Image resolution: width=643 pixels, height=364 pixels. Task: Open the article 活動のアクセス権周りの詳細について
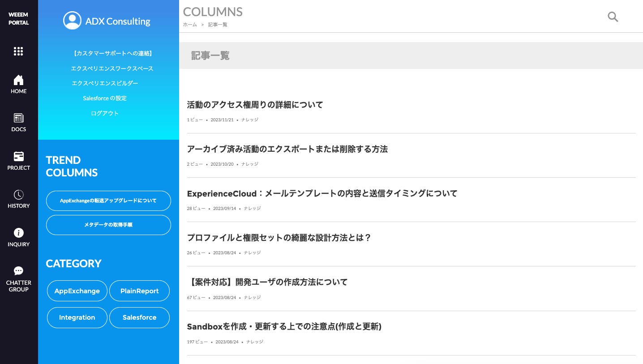click(255, 104)
